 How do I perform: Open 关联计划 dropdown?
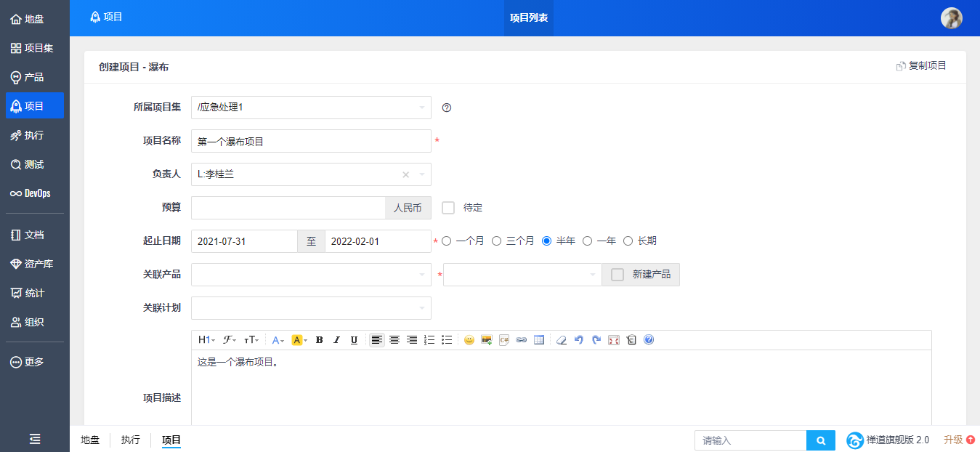point(311,308)
